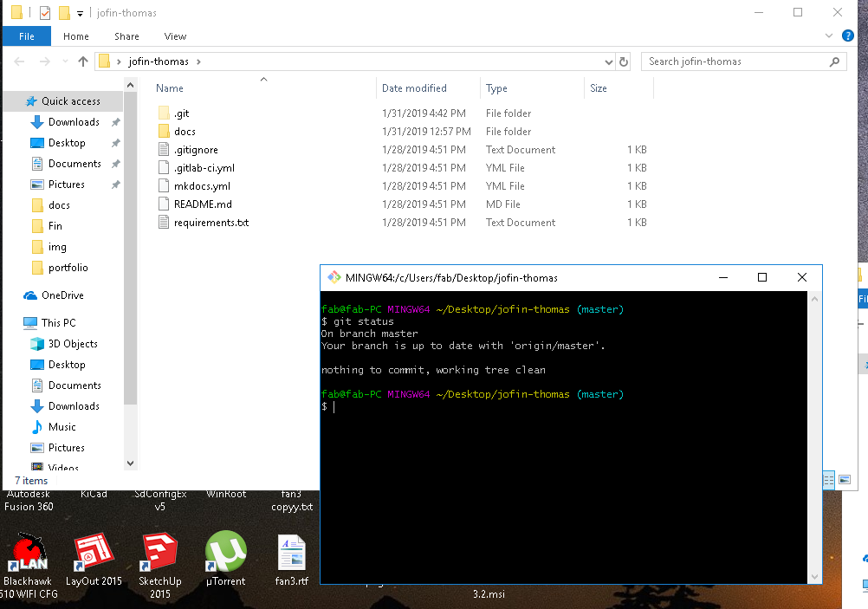Open portfolio folder in Quick access

60,268
